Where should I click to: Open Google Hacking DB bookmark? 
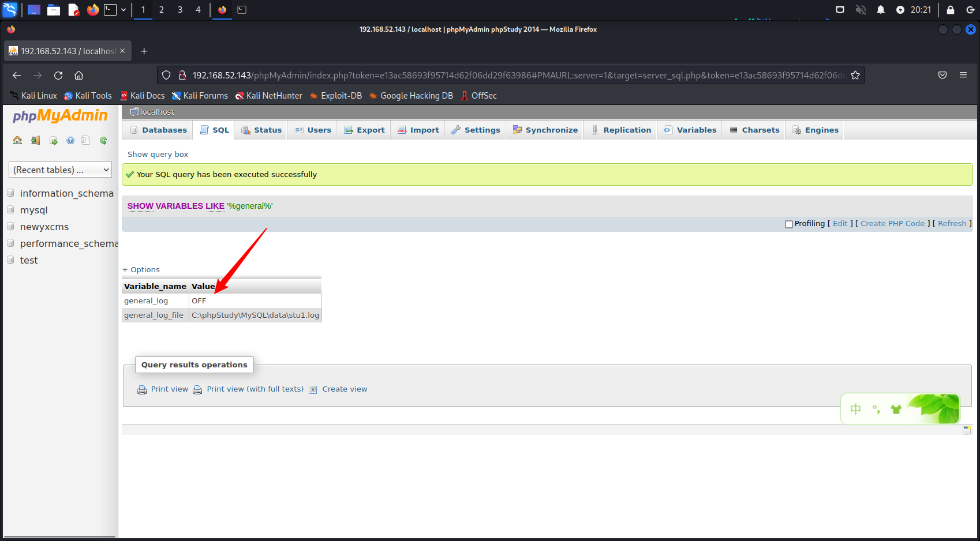[x=411, y=96]
